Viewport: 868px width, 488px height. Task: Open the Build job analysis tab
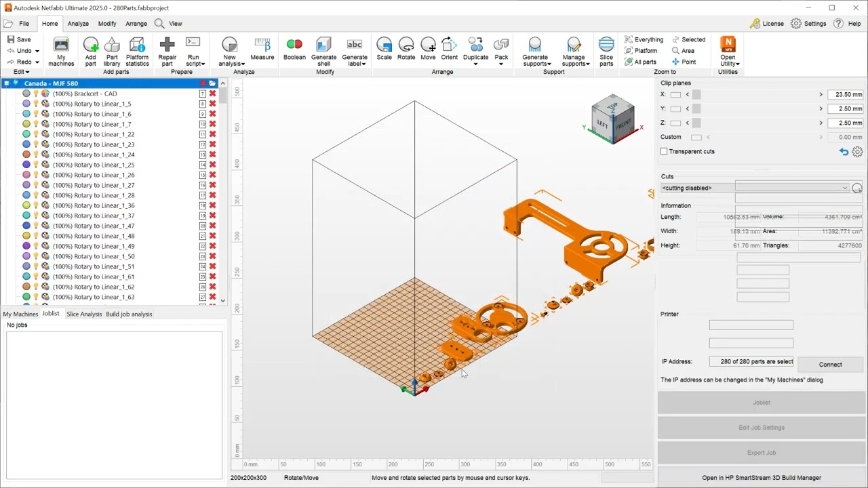pos(129,314)
